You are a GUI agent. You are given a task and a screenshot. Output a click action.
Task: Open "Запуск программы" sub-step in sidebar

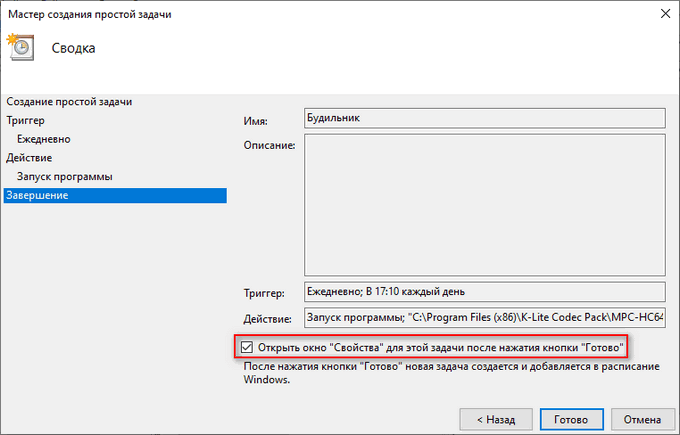(x=64, y=177)
